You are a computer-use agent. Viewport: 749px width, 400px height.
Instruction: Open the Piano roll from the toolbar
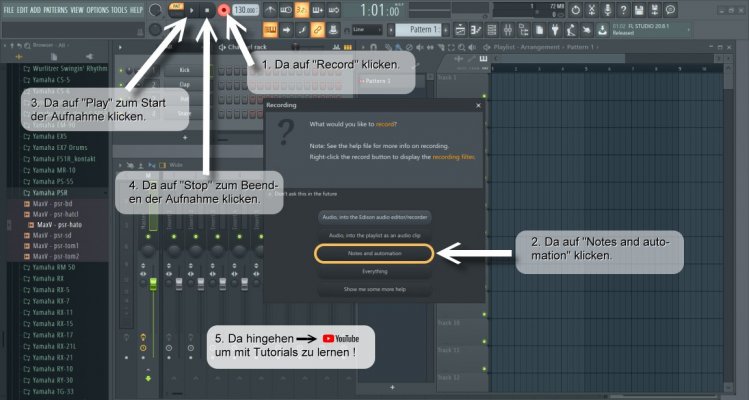(x=476, y=30)
